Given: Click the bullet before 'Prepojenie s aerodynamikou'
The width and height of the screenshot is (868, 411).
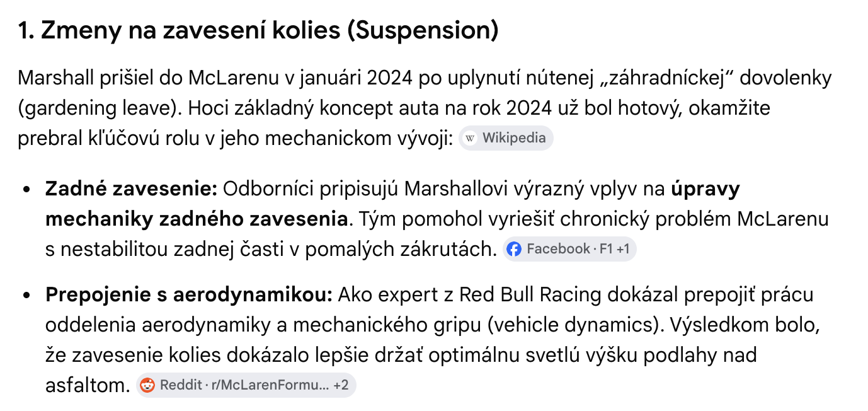Looking at the screenshot, I should [26, 295].
